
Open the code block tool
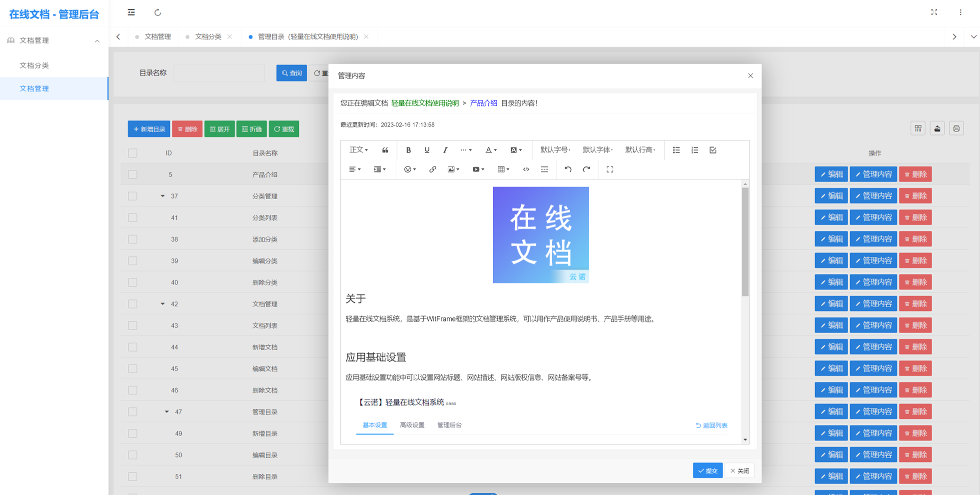526,169
